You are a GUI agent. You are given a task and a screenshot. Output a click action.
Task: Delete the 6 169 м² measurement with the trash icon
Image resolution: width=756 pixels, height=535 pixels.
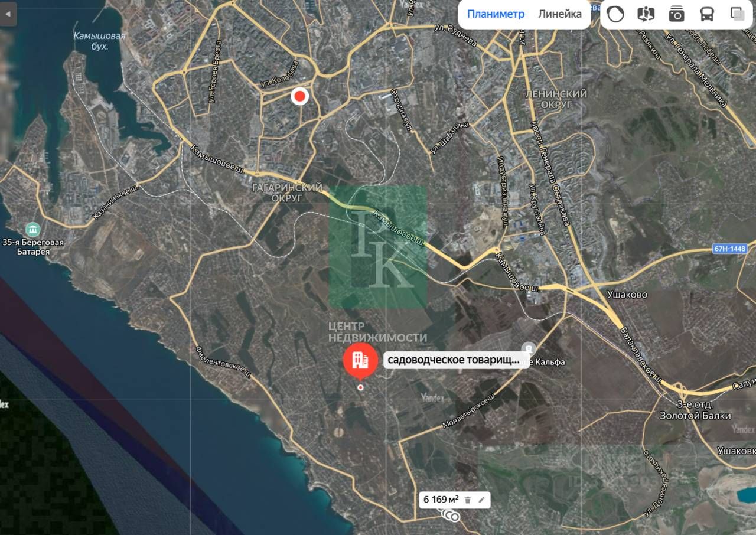point(468,500)
